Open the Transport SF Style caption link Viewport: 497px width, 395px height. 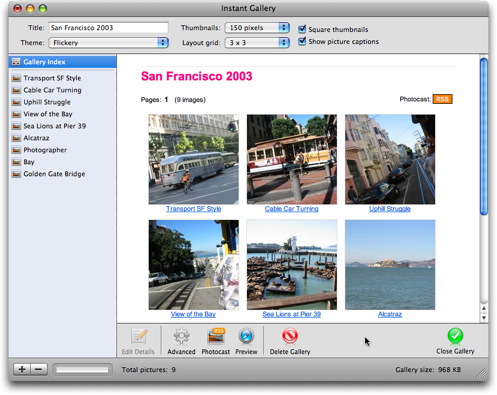194,209
